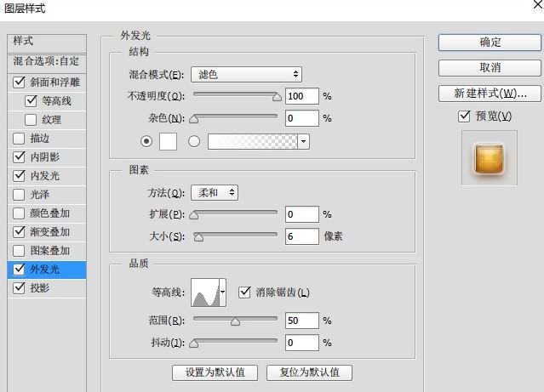Open the 样式 panel header

[47, 43]
